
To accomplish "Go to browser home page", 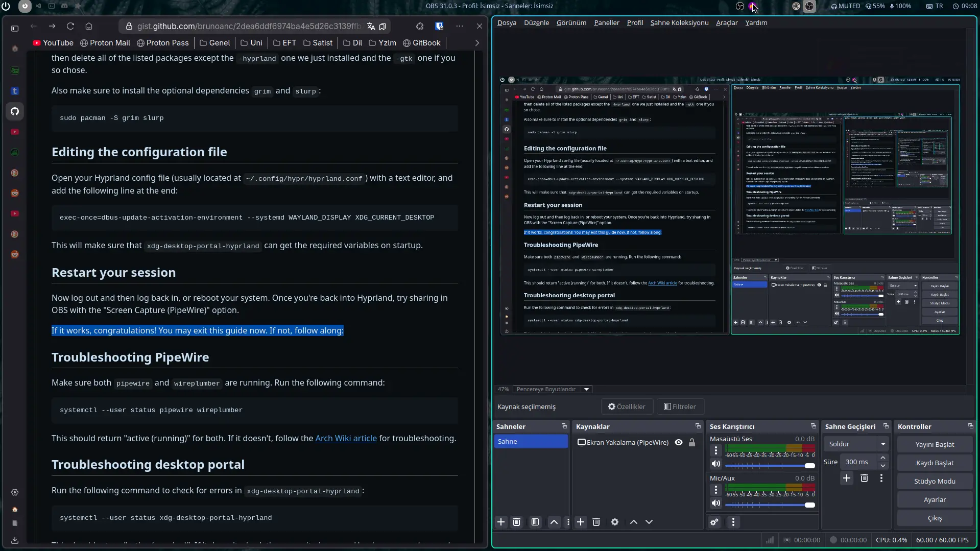I will 89,26.
